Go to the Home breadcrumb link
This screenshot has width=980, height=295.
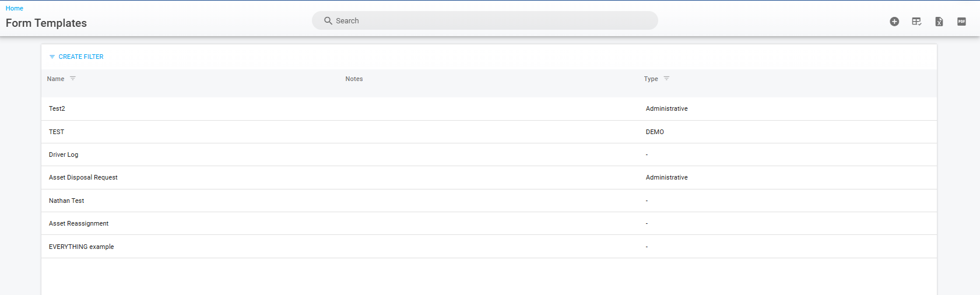tap(15, 8)
